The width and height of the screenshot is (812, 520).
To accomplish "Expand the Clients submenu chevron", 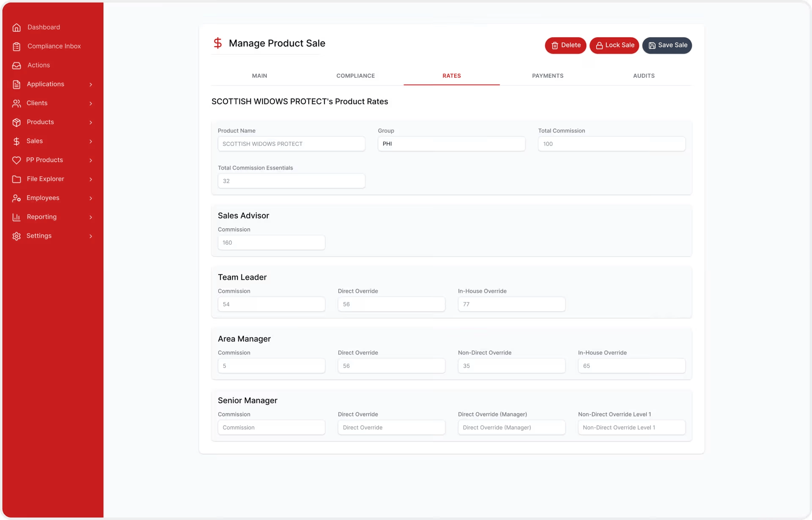I will click(91, 104).
